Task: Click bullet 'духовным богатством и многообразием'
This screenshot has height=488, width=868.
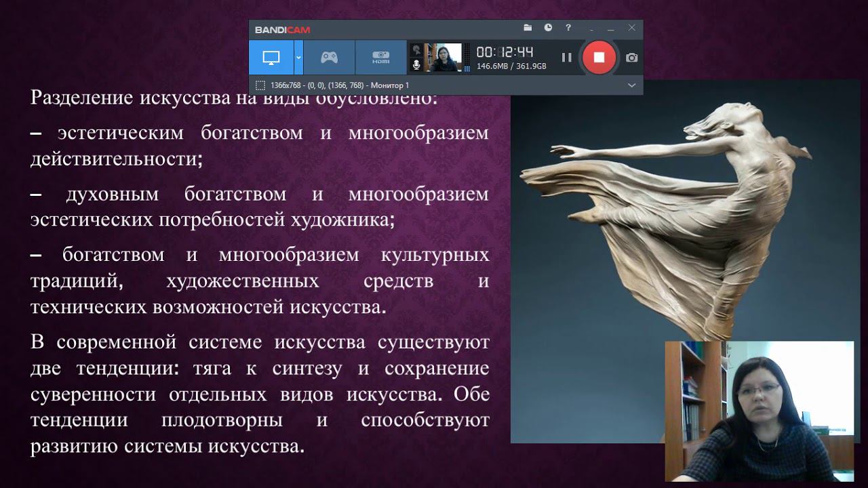Action: (x=260, y=207)
